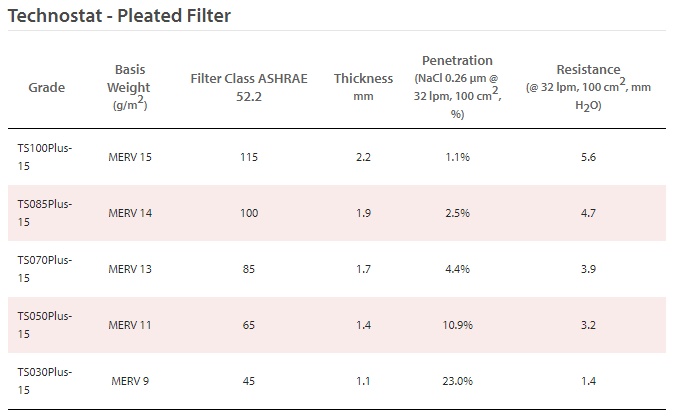674x418 pixels.
Task: Click the 10.9% penetration value
Action: [x=457, y=325]
